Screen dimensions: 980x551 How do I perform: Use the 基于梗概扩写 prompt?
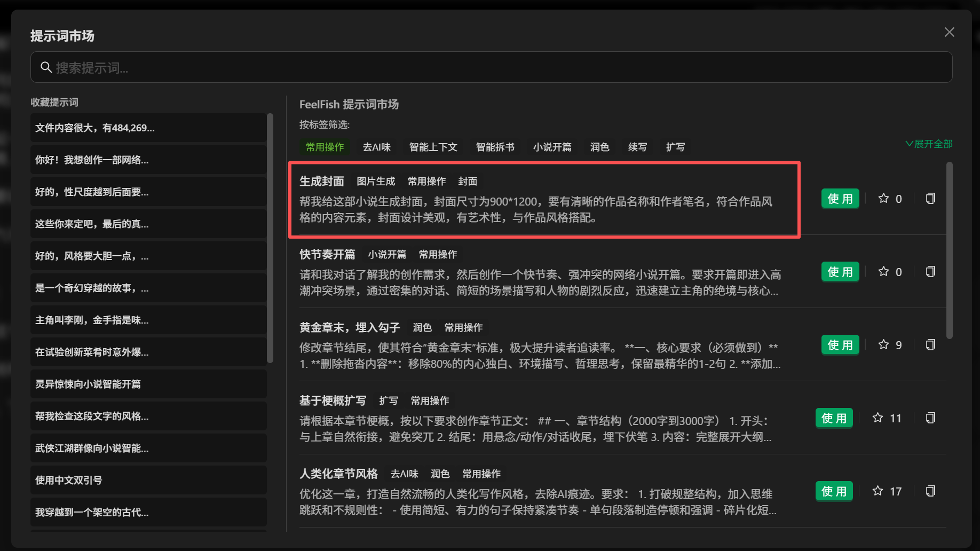[x=834, y=418]
